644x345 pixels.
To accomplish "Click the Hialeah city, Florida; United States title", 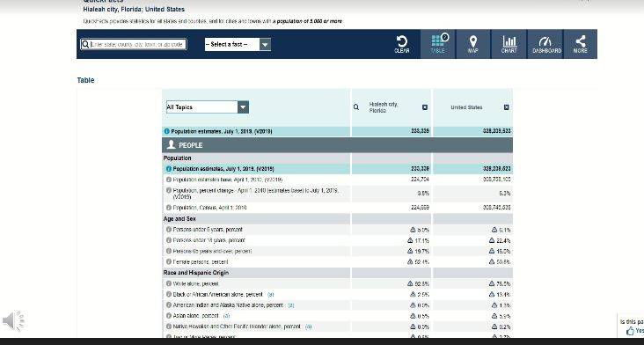I will pyautogui.click(x=134, y=9).
